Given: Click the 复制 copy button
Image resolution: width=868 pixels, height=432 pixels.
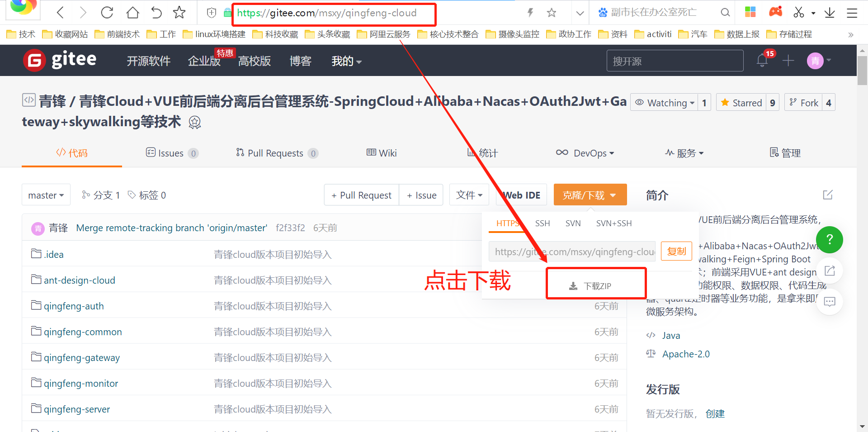Looking at the screenshot, I should click(676, 251).
